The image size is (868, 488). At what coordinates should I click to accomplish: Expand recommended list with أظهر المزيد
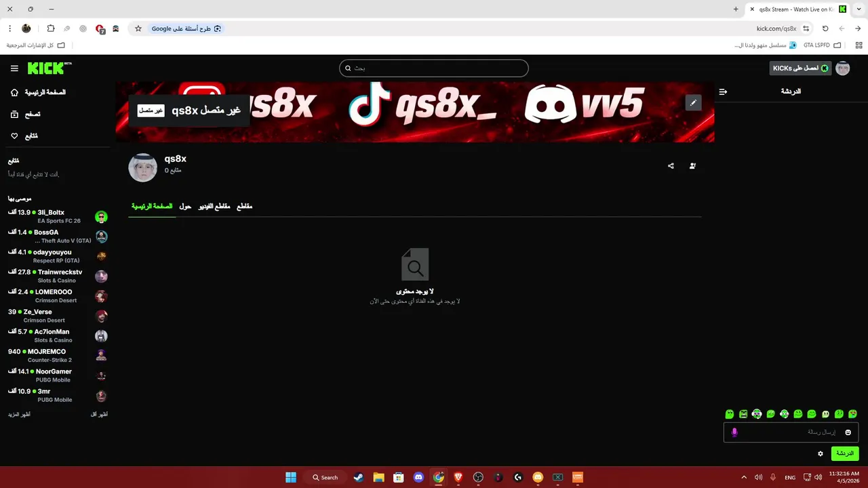[19, 414]
